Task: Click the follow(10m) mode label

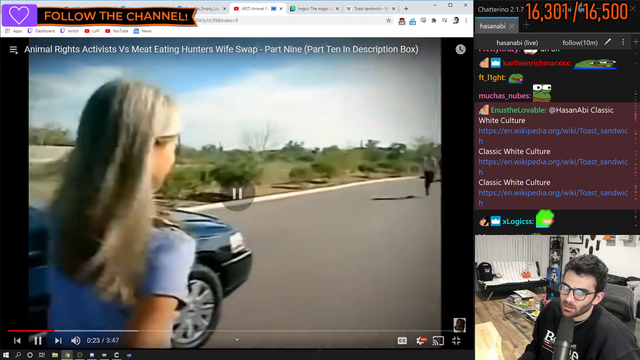Action: click(x=580, y=42)
